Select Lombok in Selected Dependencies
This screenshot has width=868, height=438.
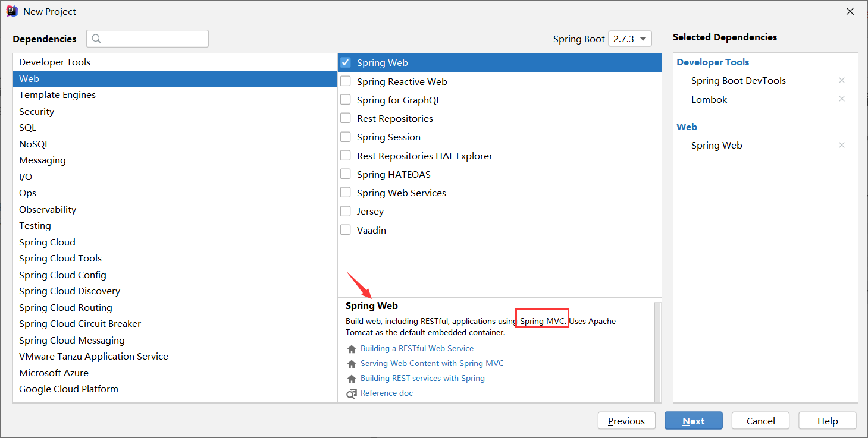[709, 99]
